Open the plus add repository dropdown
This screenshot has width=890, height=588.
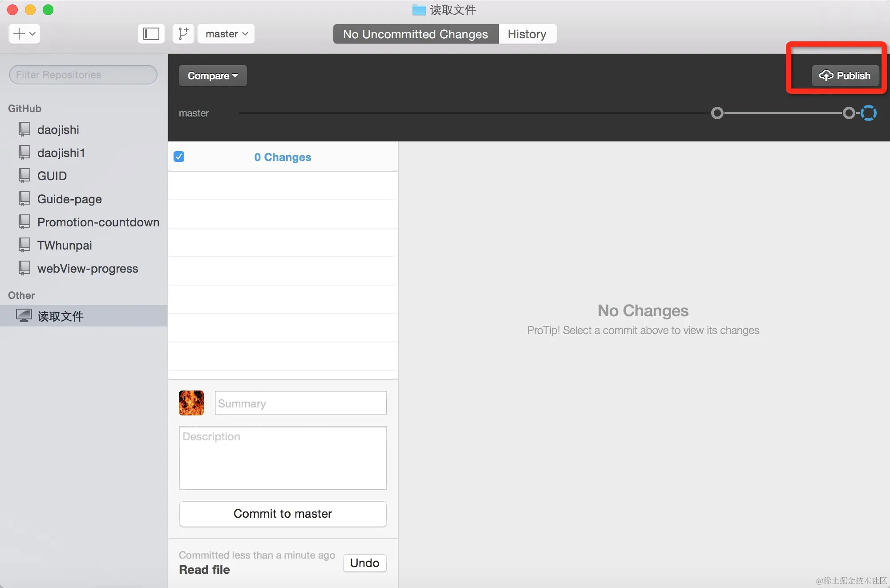click(x=24, y=34)
